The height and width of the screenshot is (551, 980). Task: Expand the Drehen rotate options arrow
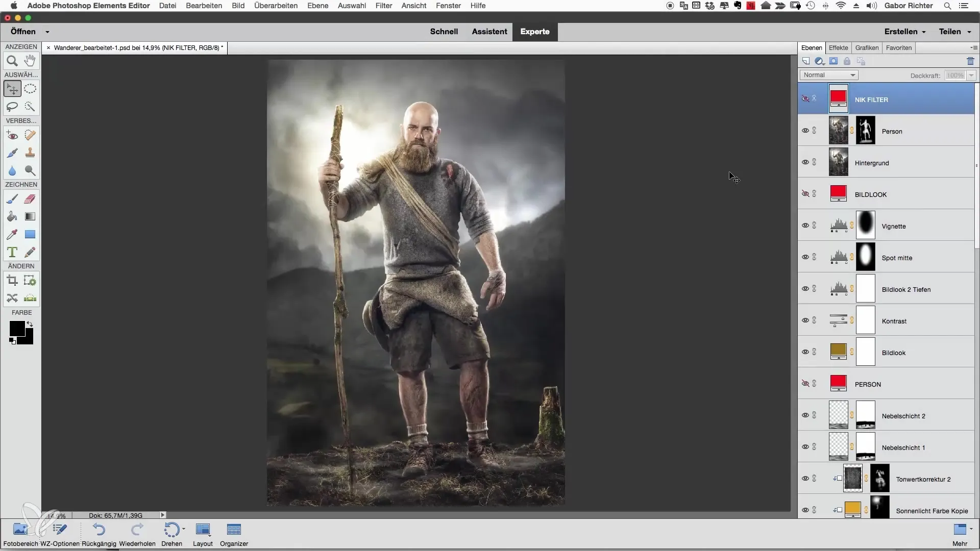[183, 529]
